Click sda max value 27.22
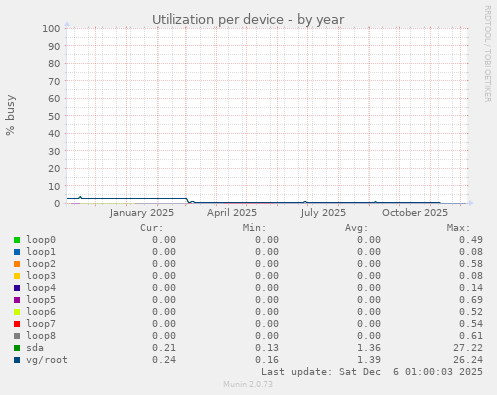The image size is (497, 395). [x=468, y=348]
